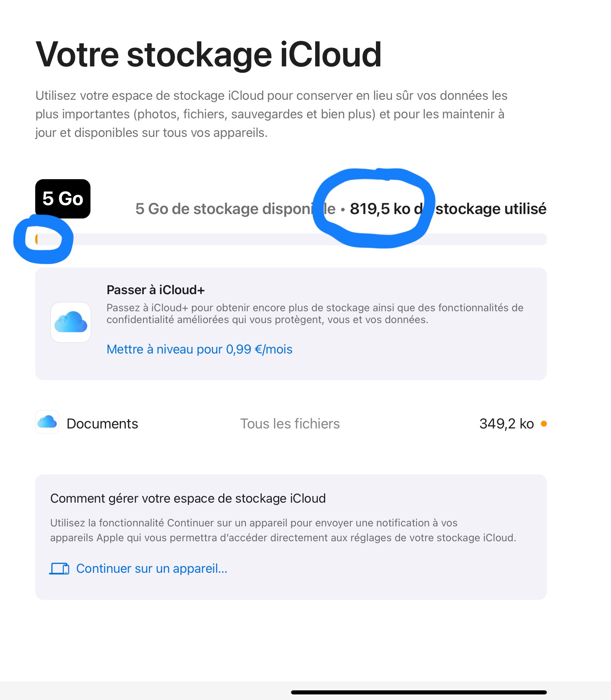The height and width of the screenshot is (700, 611).
Task: Open the Mettre à niveau pour 0,99 €/mois link
Action: pyautogui.click(x=199, y=349)
